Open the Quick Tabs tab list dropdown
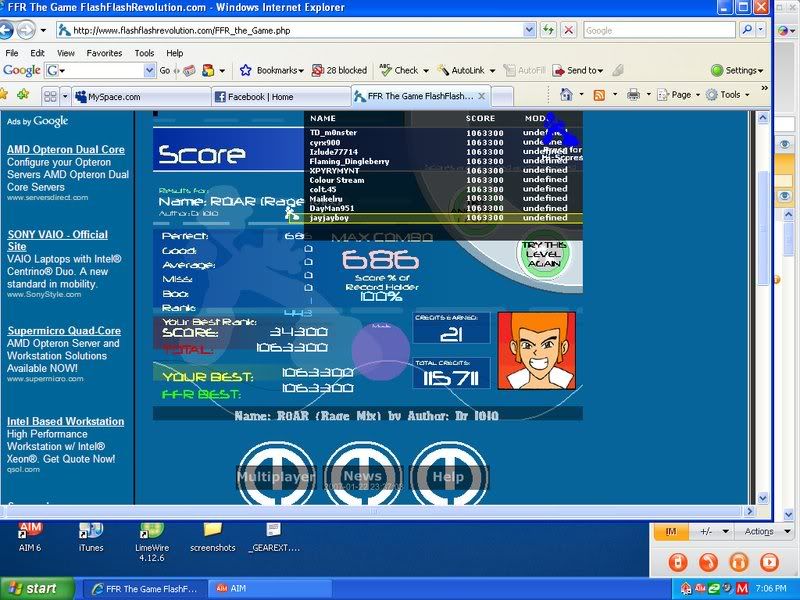This screenshot has width=800, height=600. point(65,96)
